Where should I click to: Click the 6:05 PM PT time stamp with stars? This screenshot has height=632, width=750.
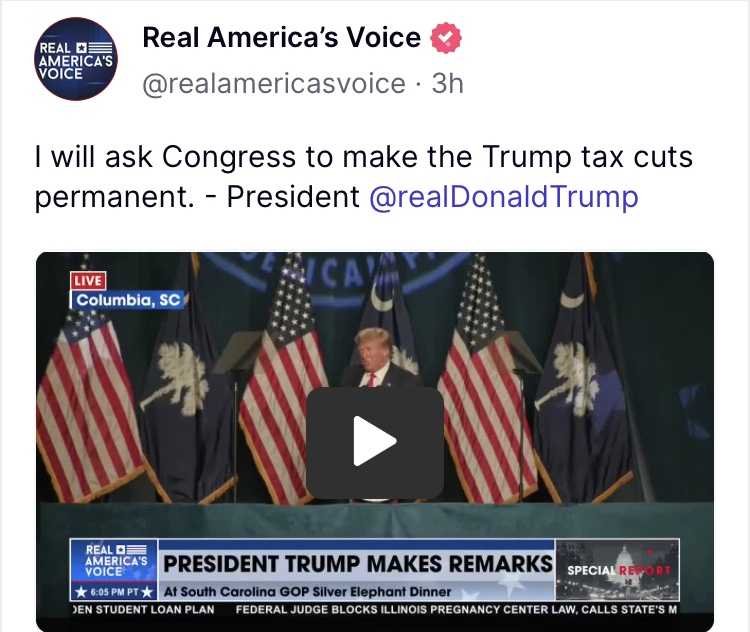pos(114,592)
